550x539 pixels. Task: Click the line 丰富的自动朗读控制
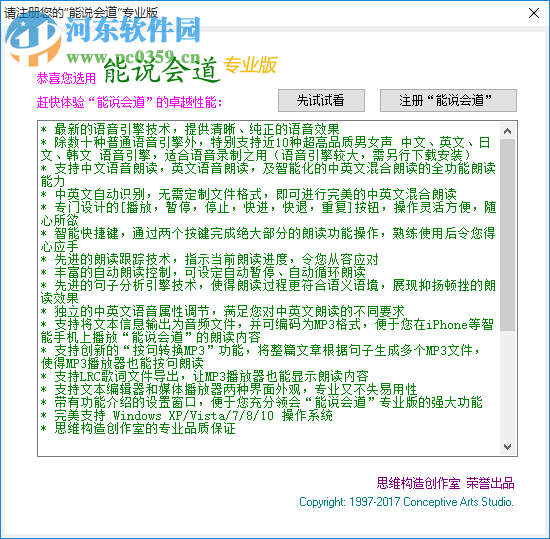(203, 272)
